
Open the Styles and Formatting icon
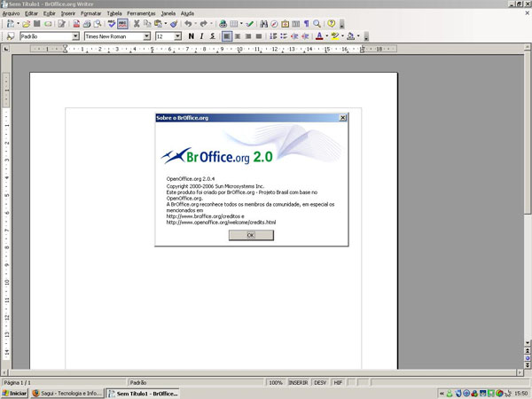(11, 36)
